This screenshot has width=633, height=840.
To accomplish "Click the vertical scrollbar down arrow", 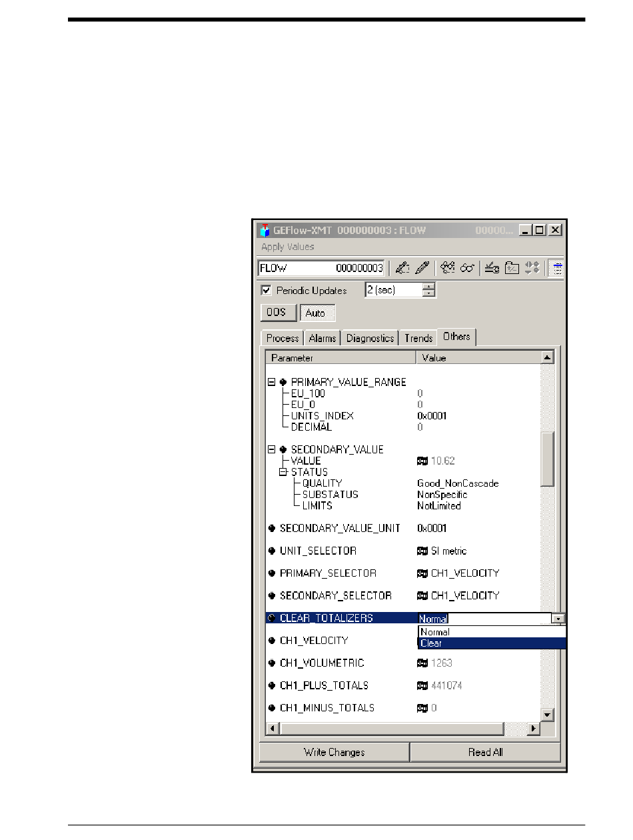I will coord(547,715).
